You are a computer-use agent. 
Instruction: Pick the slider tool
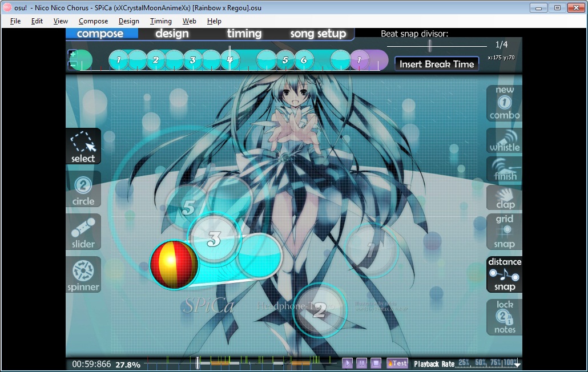click(83, 232)
